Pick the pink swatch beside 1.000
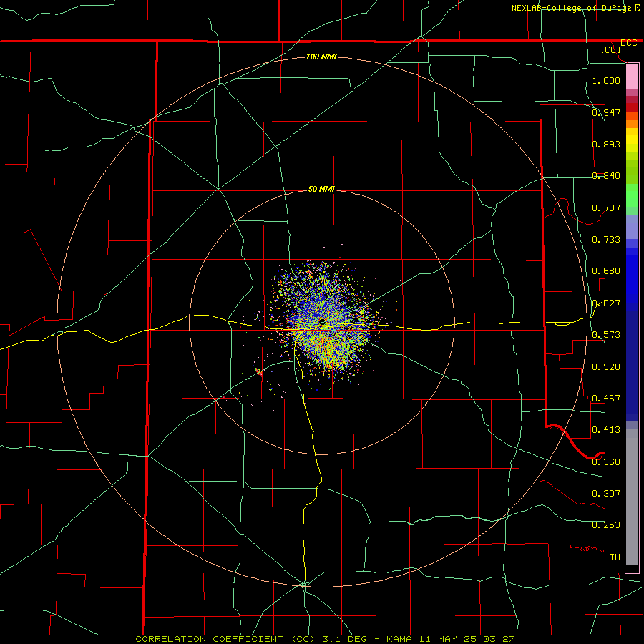 tap(632, 77)
